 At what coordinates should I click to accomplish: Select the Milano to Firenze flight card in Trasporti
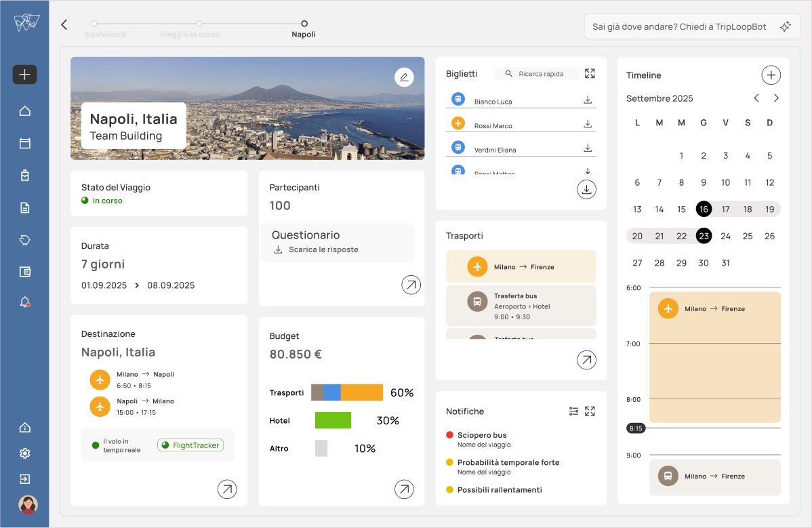coord(521,266)
